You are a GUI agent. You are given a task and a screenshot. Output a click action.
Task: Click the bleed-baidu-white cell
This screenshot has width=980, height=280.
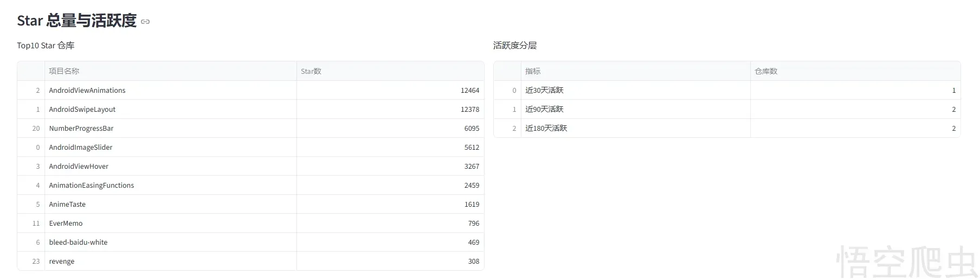click(x=78, y=243)
